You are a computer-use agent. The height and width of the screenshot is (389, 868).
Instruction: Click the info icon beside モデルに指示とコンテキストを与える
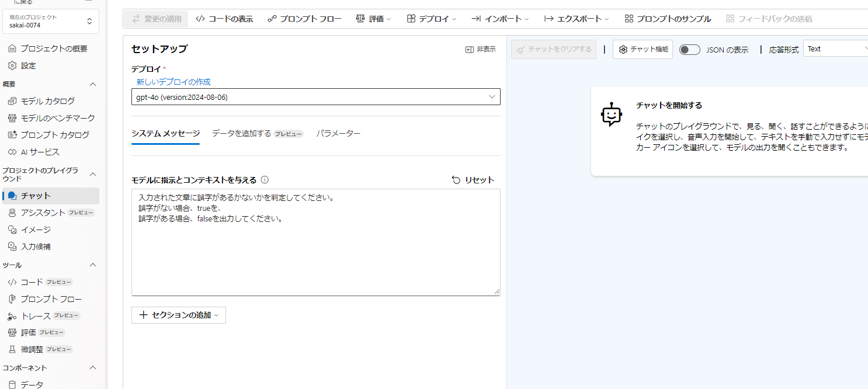pos(265,180)
